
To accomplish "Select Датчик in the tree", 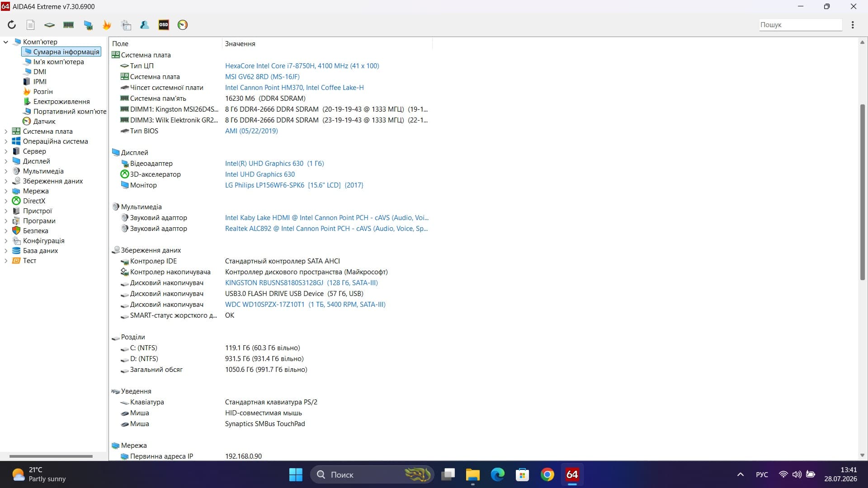I will point(44,122).
